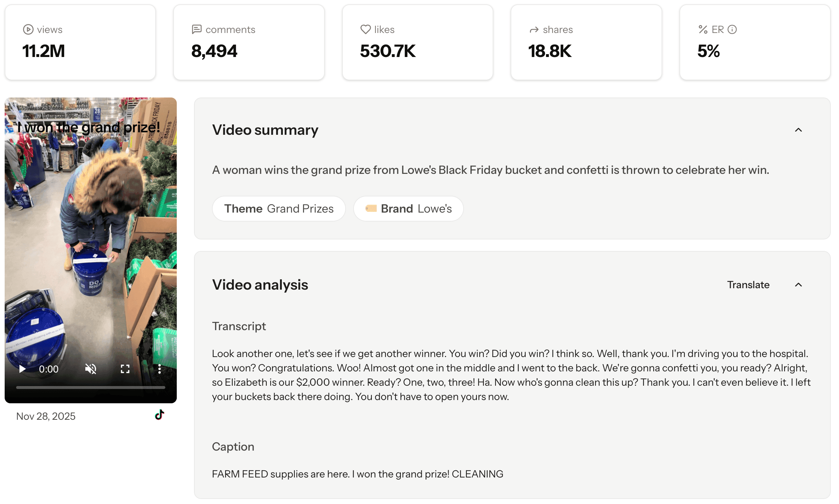This screenshot has width=839, height=504.
Task: Click the likes heart icon
Action: pos(365,29)
